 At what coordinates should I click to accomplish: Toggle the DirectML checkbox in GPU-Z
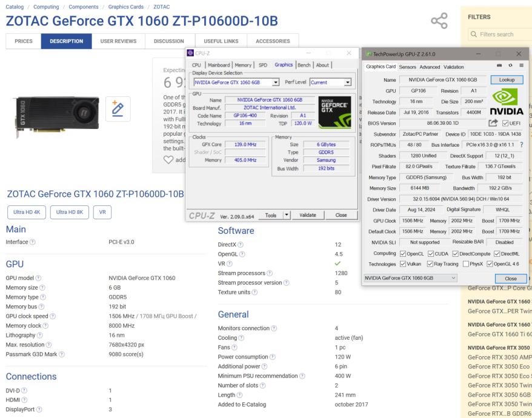pos(497,253)
